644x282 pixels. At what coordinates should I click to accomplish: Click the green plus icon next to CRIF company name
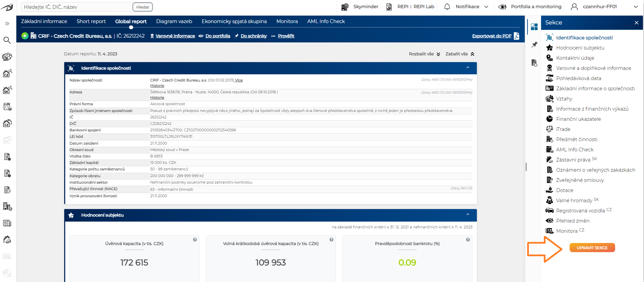[x=25, y=36]
